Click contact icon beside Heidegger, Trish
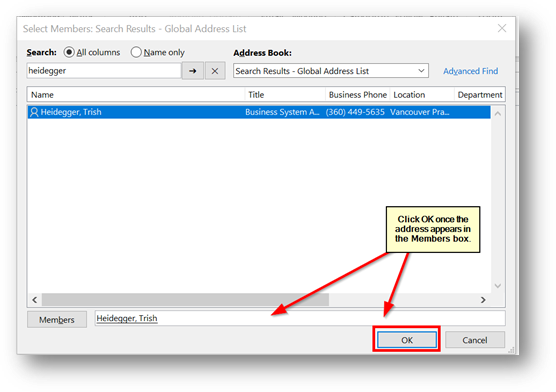Viewport: 556px width, 392px height. [34, 112]
